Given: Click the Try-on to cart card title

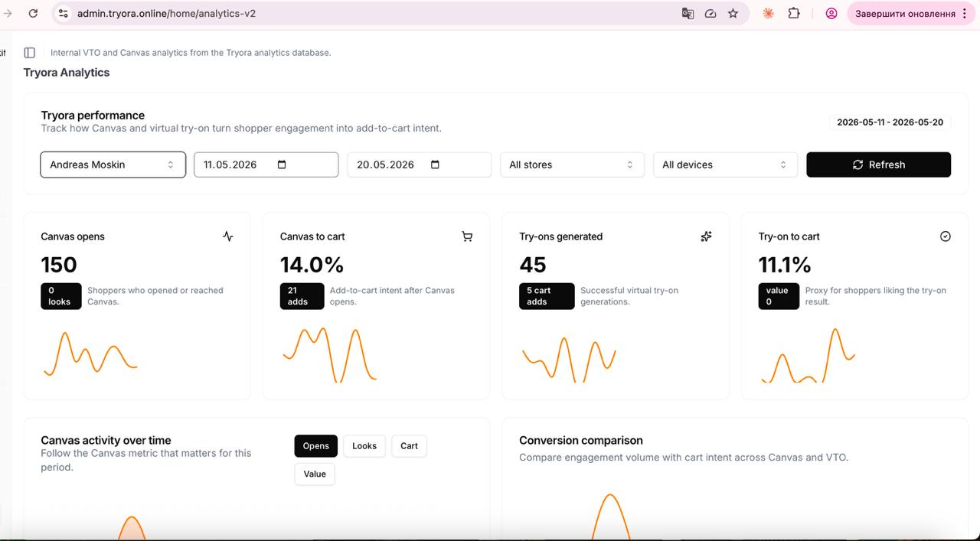Looking at the screenshot, I should [x=789, y=236].
